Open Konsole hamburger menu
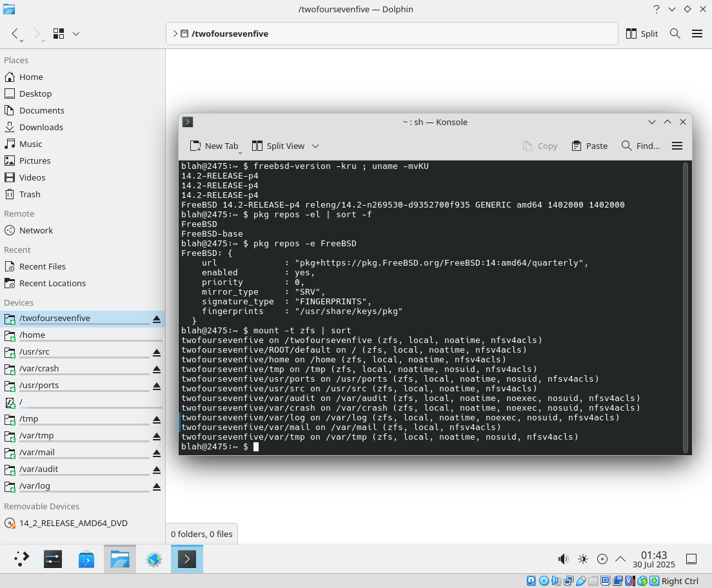 pos(677,146)
